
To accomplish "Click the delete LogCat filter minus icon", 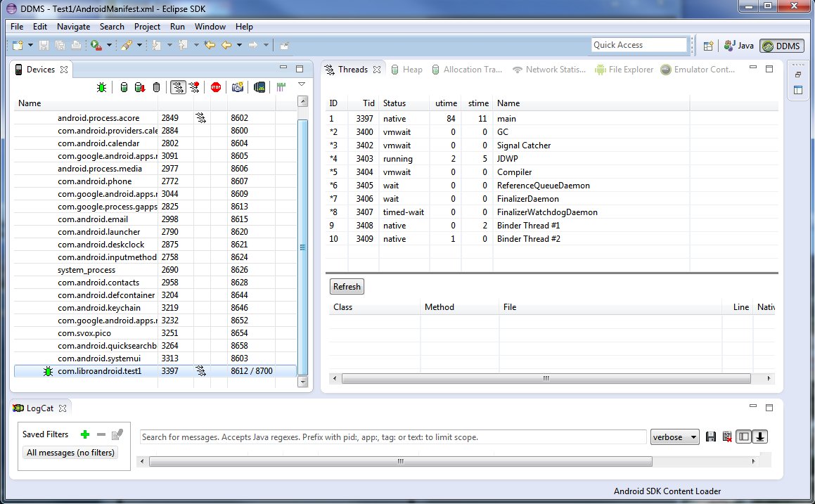I will click(x=101, y=434).
